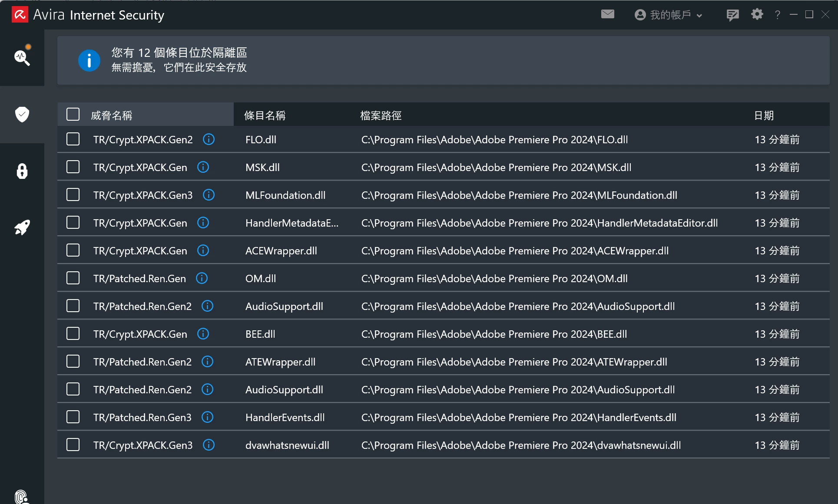This screenshot has height=504, width=838.
Task: Check the OM.dll row checkbox
Action: pyautogui.click(x=73, y=278)
